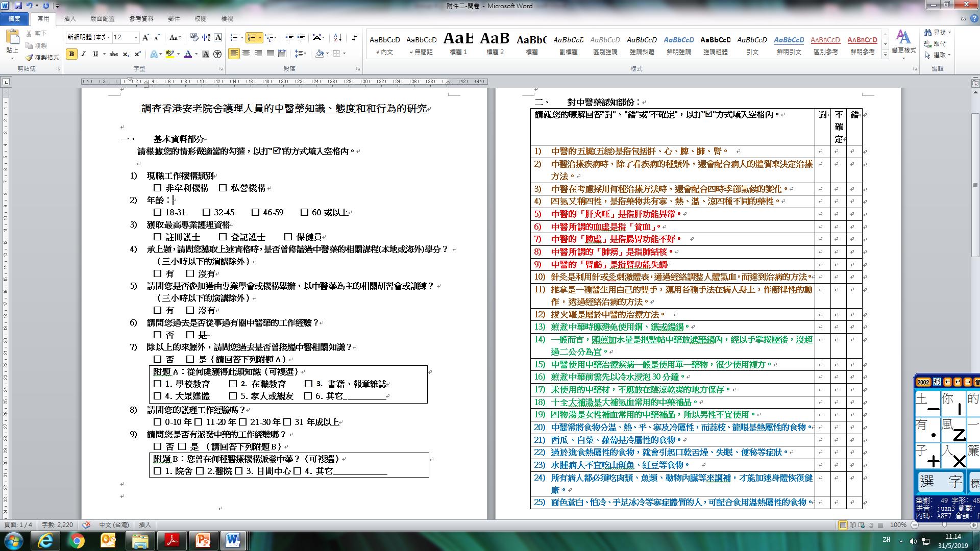This screenshot has height=551, width=980.
Task: Check the 60 或以上 age checkbox
Action: 304,213
